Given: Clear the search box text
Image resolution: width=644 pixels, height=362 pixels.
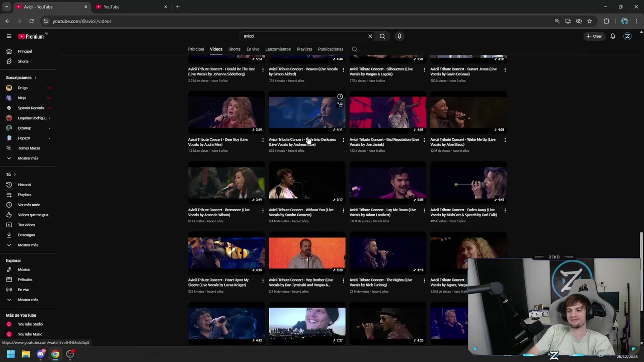Looking at the screenshot, I should tap(370, 36).
